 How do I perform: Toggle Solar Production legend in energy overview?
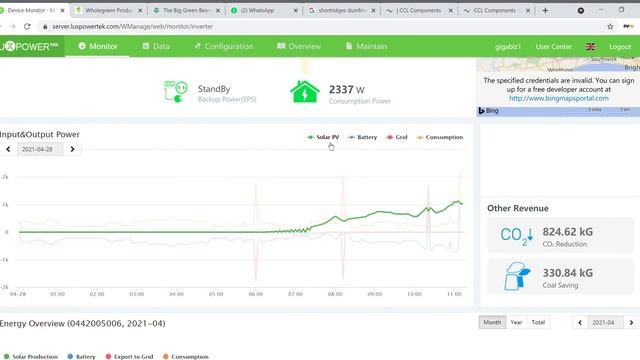click(31, 357)
